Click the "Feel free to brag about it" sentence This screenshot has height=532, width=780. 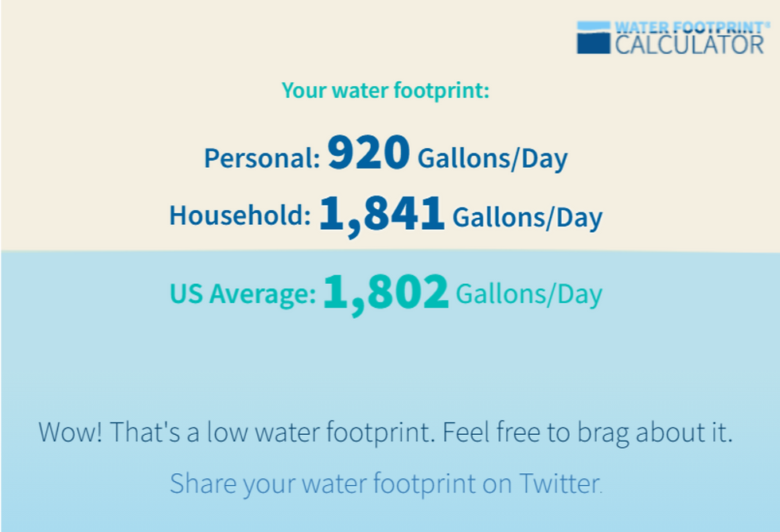pyautogui.click(x=587, y=433)
